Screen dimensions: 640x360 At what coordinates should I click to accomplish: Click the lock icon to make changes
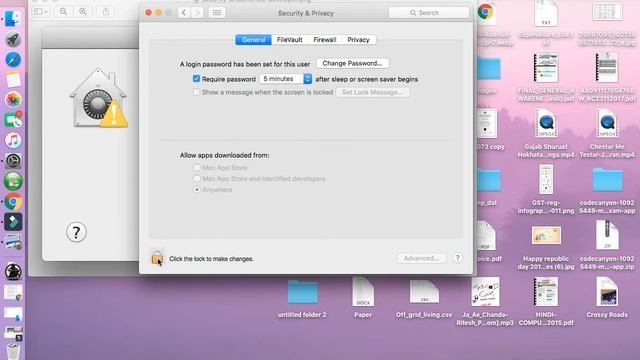tap(157, 258)
